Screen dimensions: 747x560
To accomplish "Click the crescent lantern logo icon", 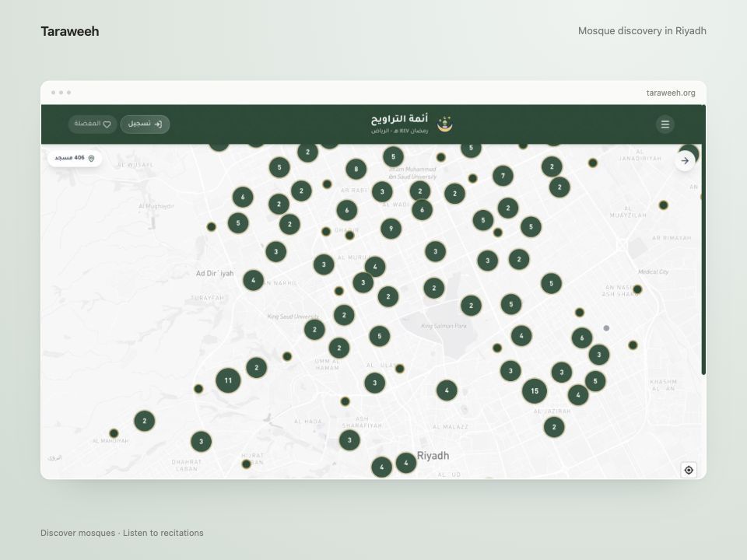I will point(445,124).
